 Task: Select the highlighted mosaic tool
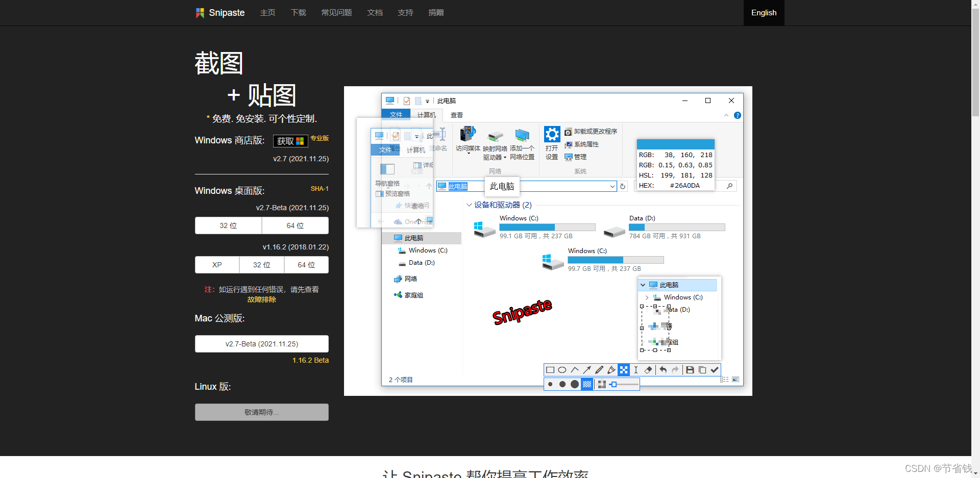(624, 370)
